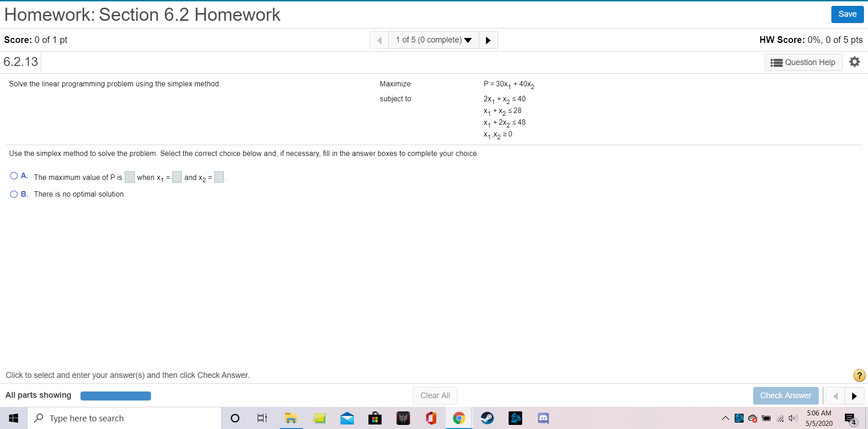The width and height of the screenshot is (868, 429).
Task: Open the question navigation dropdown arrow
Action: tap(468, 40)
